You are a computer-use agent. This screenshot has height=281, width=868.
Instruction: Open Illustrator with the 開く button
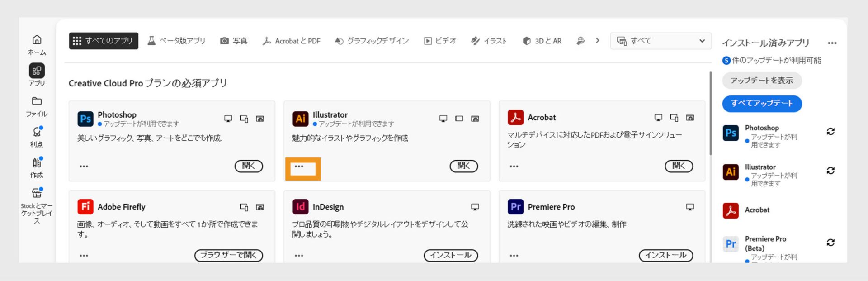coord(464,166)
